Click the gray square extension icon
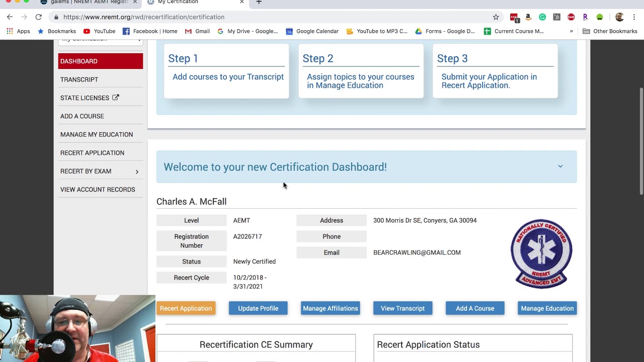Screen dimensions: 644x362 (556, 17)
